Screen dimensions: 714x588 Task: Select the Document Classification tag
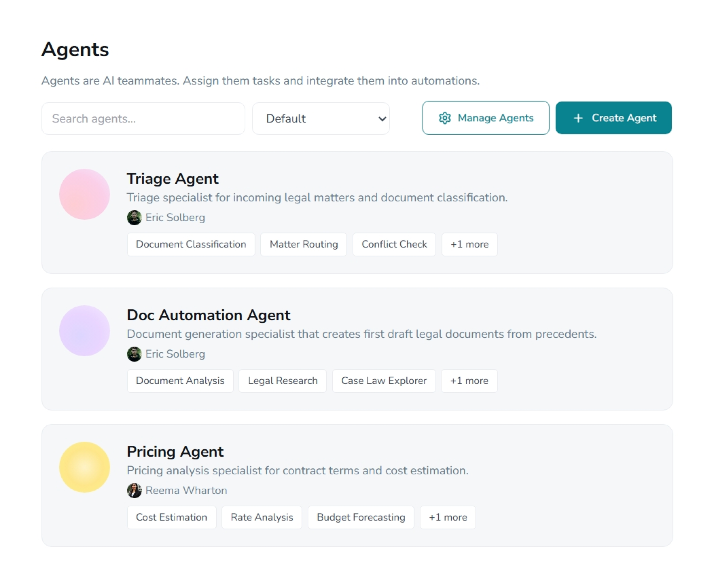click(191, 244)
